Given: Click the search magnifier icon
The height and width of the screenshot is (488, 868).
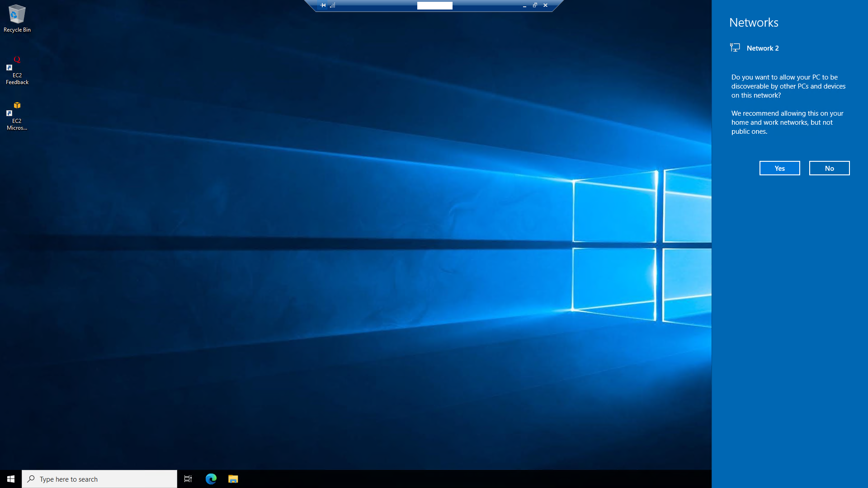Looking at the screenshot, I should [x=31, y=479].
